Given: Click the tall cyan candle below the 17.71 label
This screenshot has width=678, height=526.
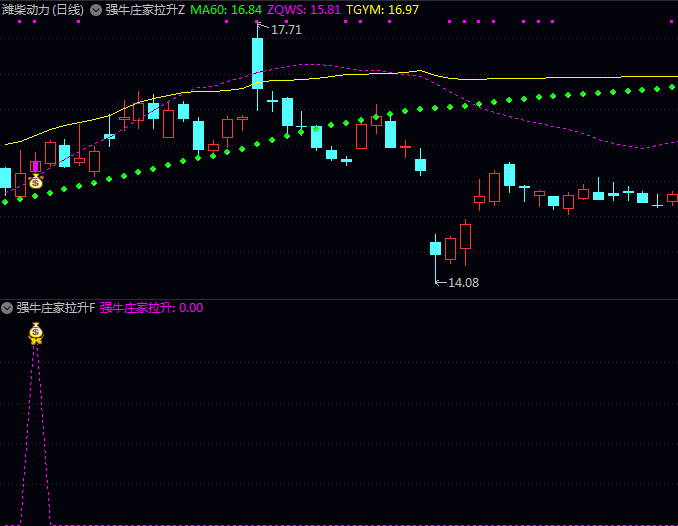Looking at the screenshot, I should pyautogui.click(x=257, y=63).
